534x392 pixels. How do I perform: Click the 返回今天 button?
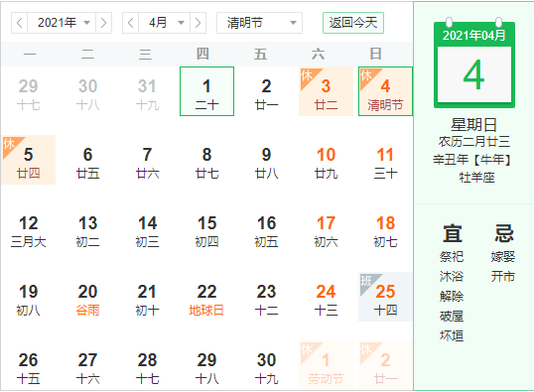coord(353,23)
